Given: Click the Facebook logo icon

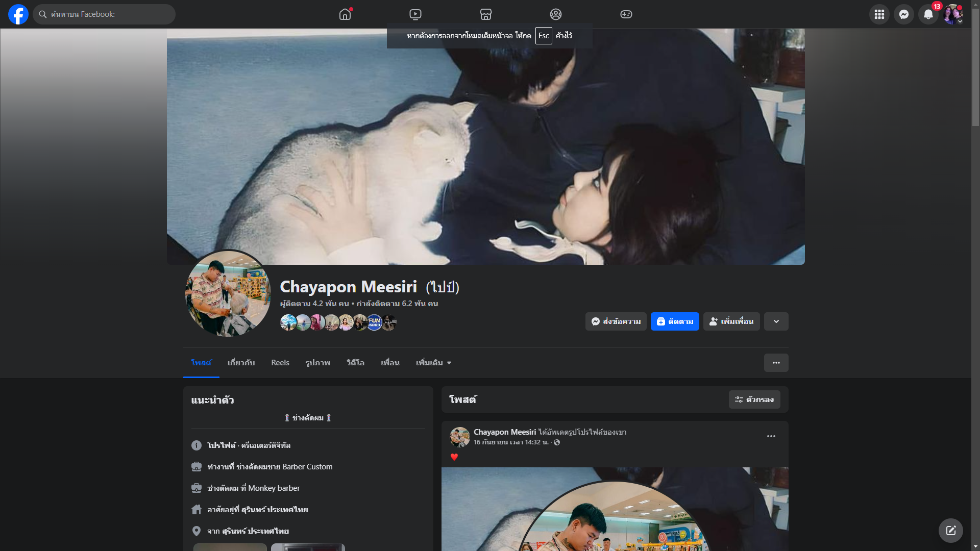Looking at the screenshot, I should tap(18, 14).
